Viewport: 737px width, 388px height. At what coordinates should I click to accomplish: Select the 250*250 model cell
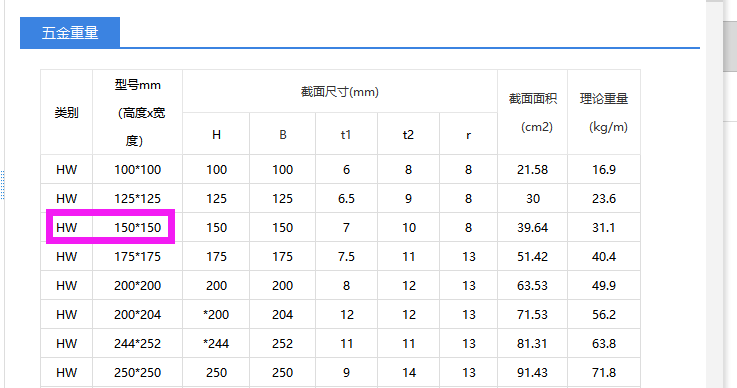click(137, 372)
